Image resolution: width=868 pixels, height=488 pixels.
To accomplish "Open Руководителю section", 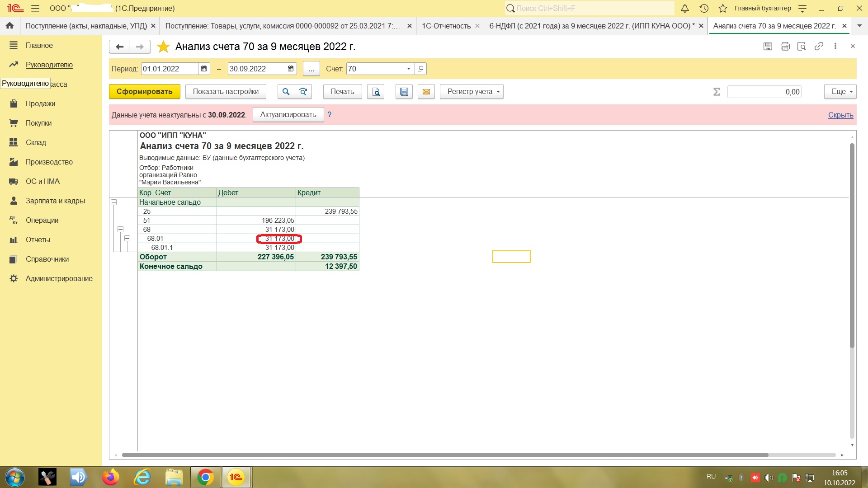I will click(49, 65).
